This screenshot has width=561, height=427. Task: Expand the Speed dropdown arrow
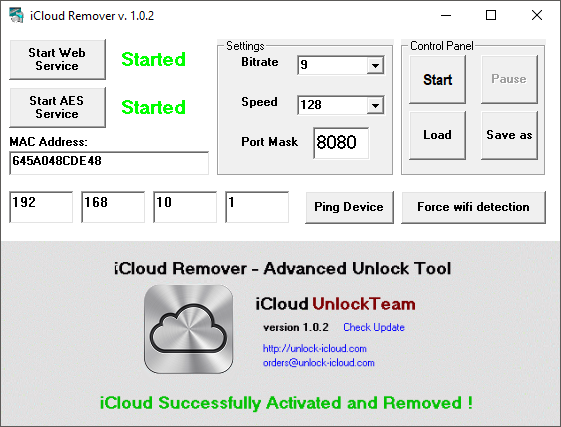pos(375,106)
